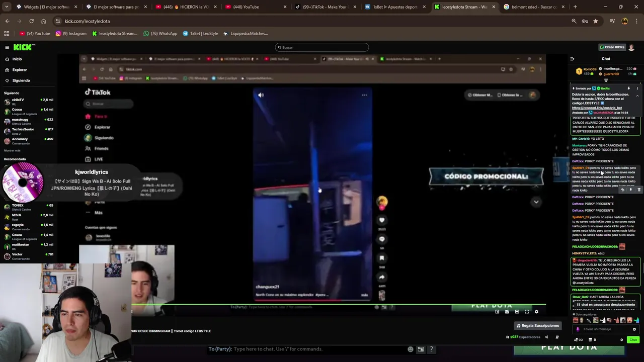Share the stream via share icon
644x362 pixels.
(546, 337)
